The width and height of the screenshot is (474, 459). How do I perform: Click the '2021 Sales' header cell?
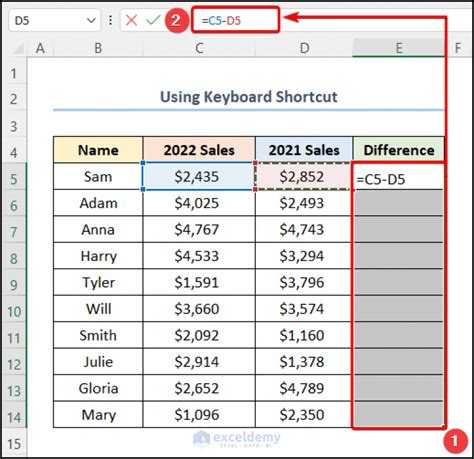coord(304,150)
